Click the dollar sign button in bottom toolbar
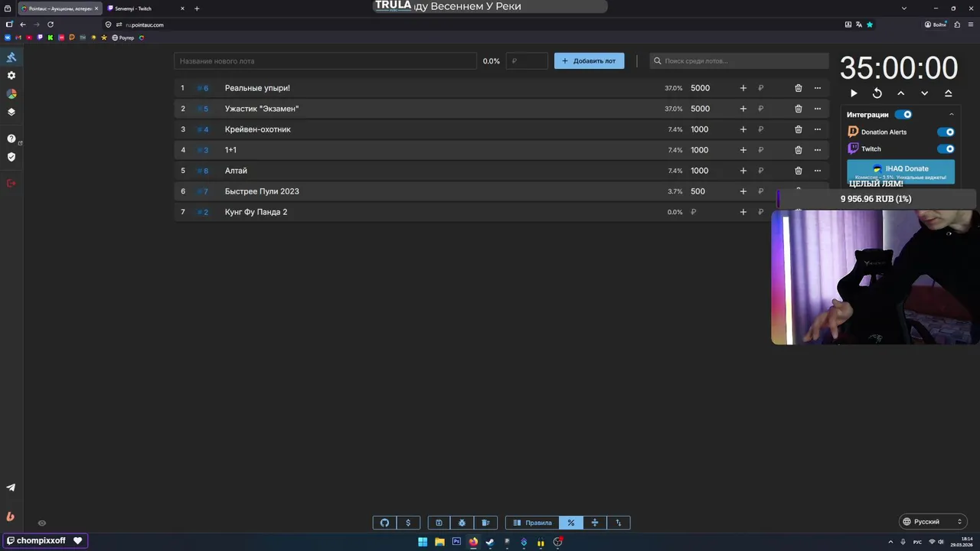The image size is (980, 551). click(408, 523)
